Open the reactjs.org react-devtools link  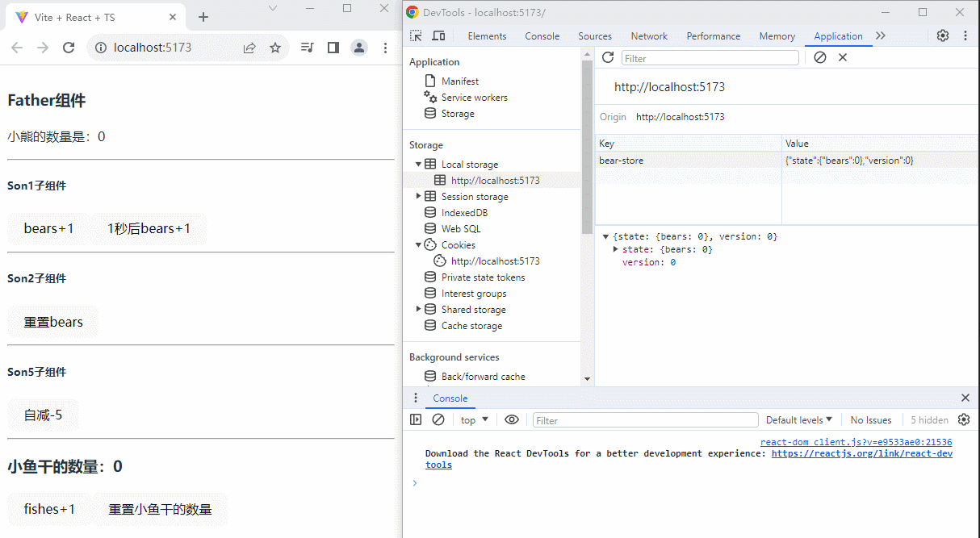(x=861, y=453)
